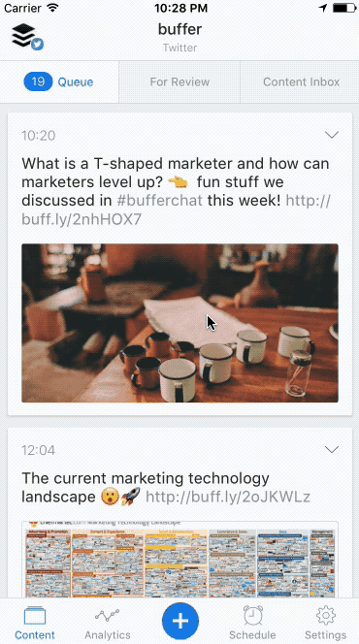Expand options chevron on 10:20 post

(x=332, y=135)
